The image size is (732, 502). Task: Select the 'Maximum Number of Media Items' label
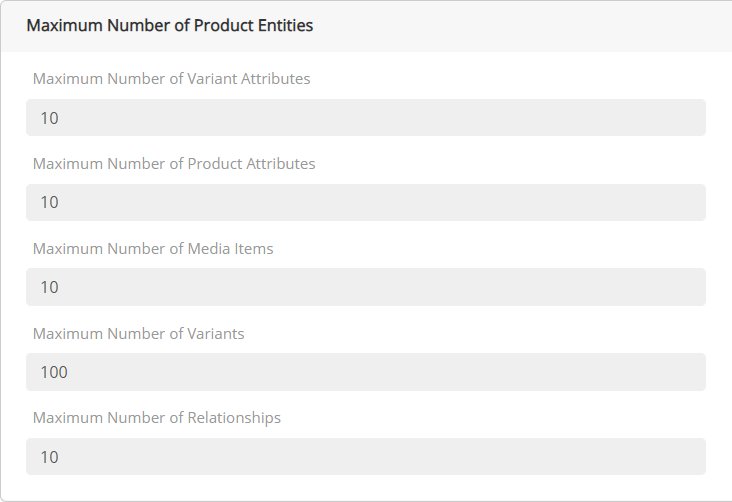point(153,249)
